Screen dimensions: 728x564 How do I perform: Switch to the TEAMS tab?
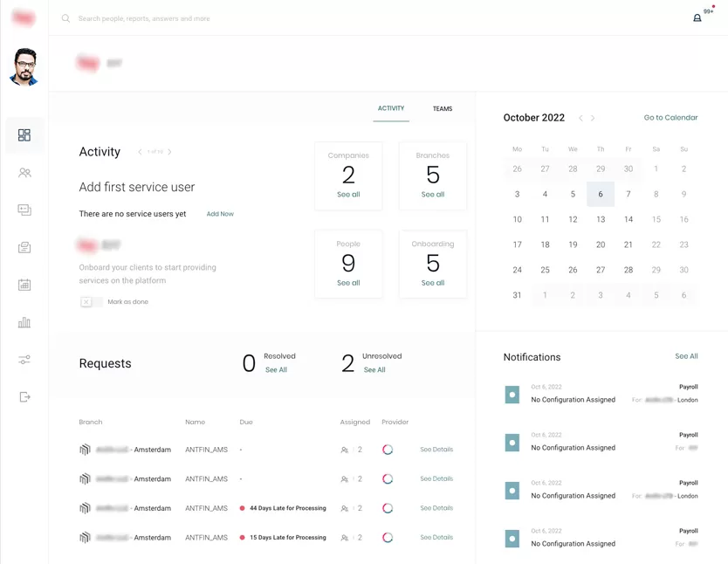click(443, 108)
